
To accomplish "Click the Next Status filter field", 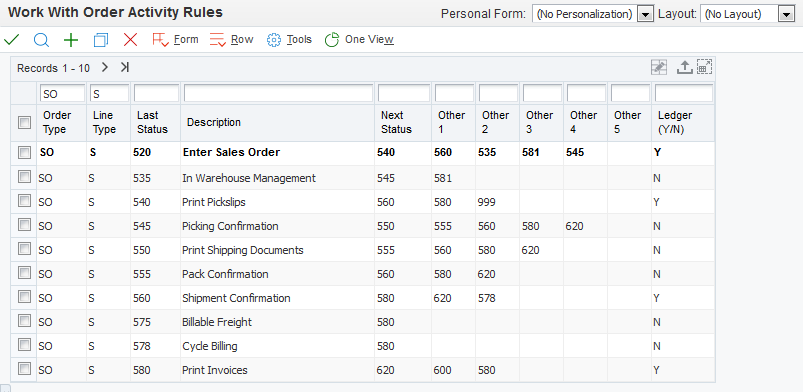I will [404, 93].
